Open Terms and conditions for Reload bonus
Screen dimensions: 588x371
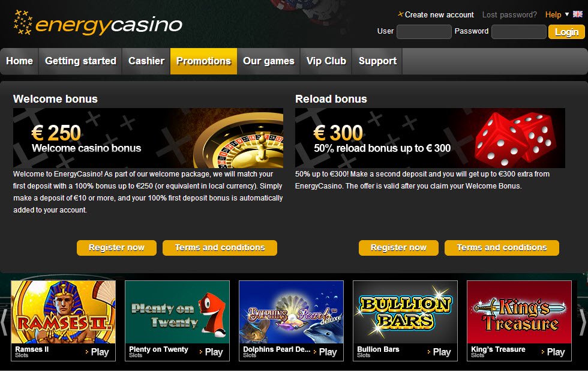click(x=502, y=248)
